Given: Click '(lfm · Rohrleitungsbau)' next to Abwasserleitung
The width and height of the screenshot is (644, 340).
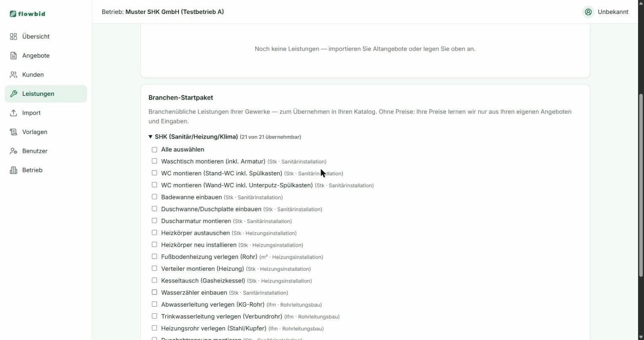Looking at the screenshot, I should coord(294,305).
